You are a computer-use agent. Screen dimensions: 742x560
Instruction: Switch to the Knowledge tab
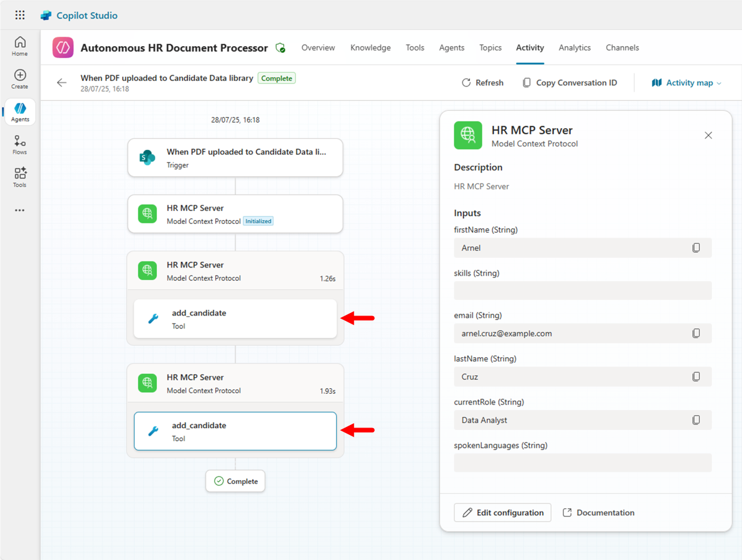point(370,48)
